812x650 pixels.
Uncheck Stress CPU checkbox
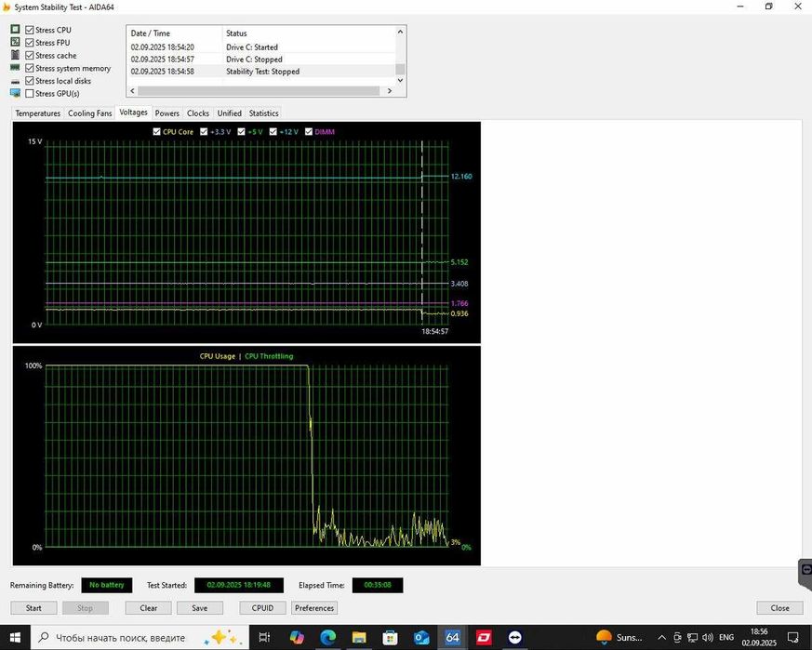30,30
